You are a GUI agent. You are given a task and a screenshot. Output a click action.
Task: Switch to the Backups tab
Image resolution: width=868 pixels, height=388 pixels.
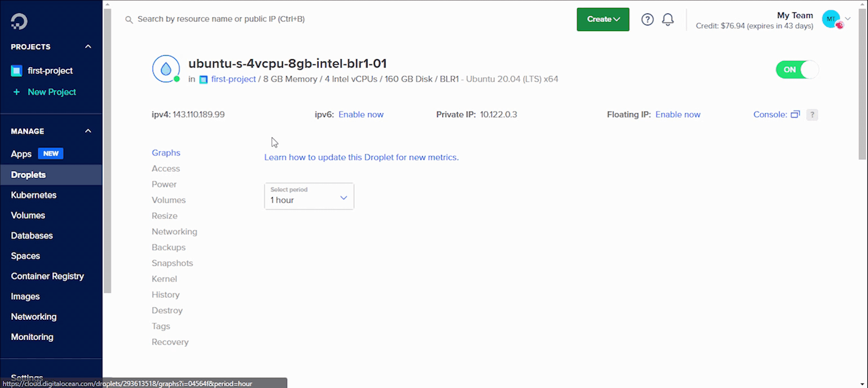click(x=169, y=248)
